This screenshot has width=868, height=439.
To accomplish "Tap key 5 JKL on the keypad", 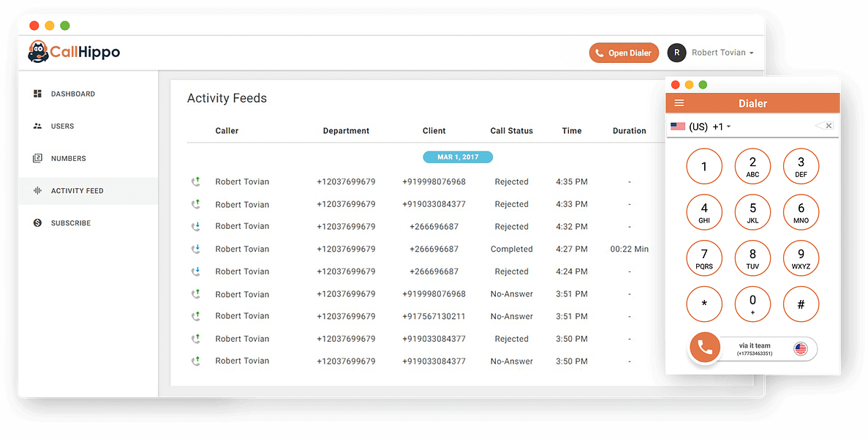I will [x=752, y=212].
